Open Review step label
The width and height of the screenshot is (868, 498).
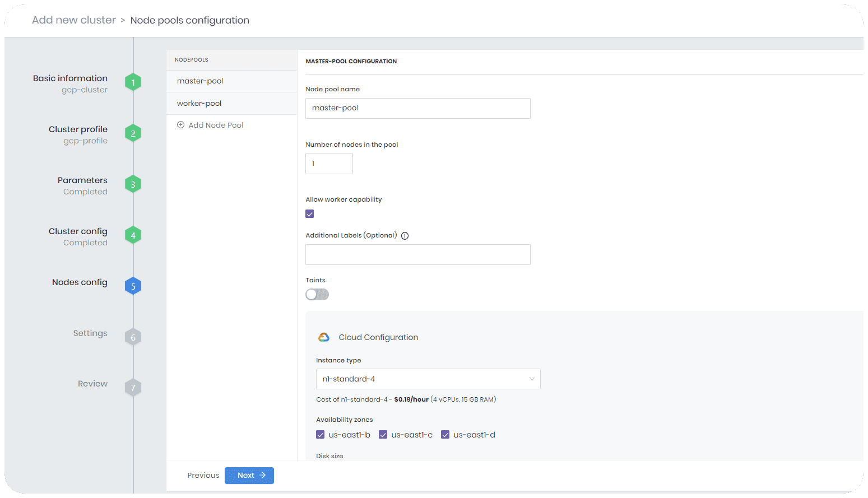pyautogui.click(x=92, y=384)
